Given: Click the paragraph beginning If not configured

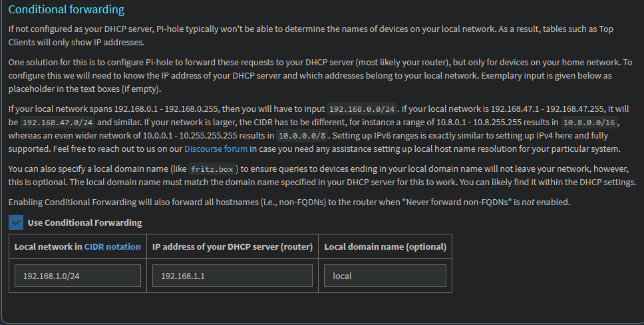Looking at the screenshot, I should tap(311, 35).
